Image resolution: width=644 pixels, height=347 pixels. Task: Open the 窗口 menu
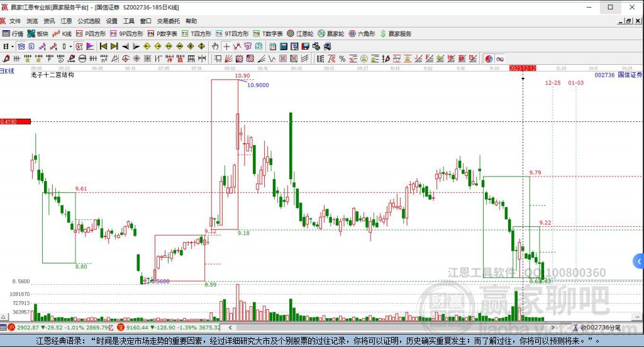[x=146, y=21]
